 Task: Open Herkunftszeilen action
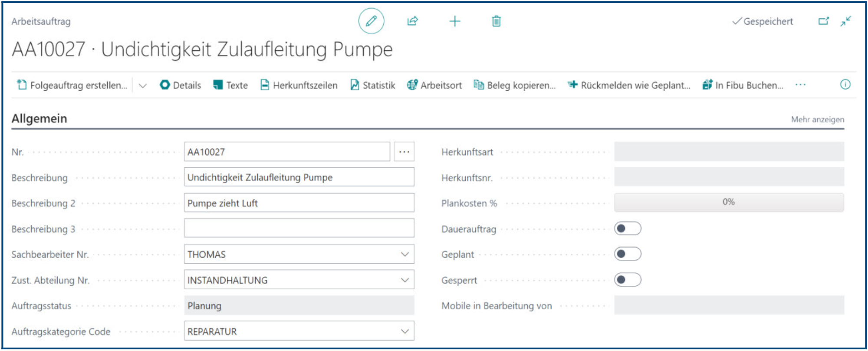(299, 85)
